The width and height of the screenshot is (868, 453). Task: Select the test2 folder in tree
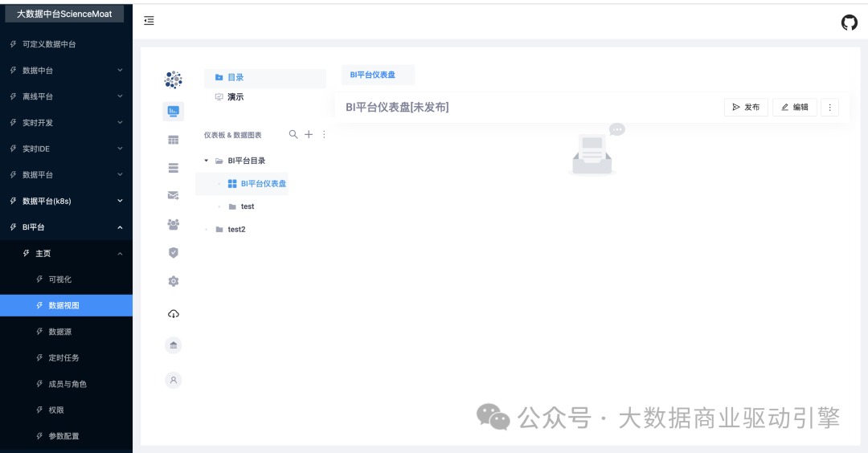tap(235, 230)
